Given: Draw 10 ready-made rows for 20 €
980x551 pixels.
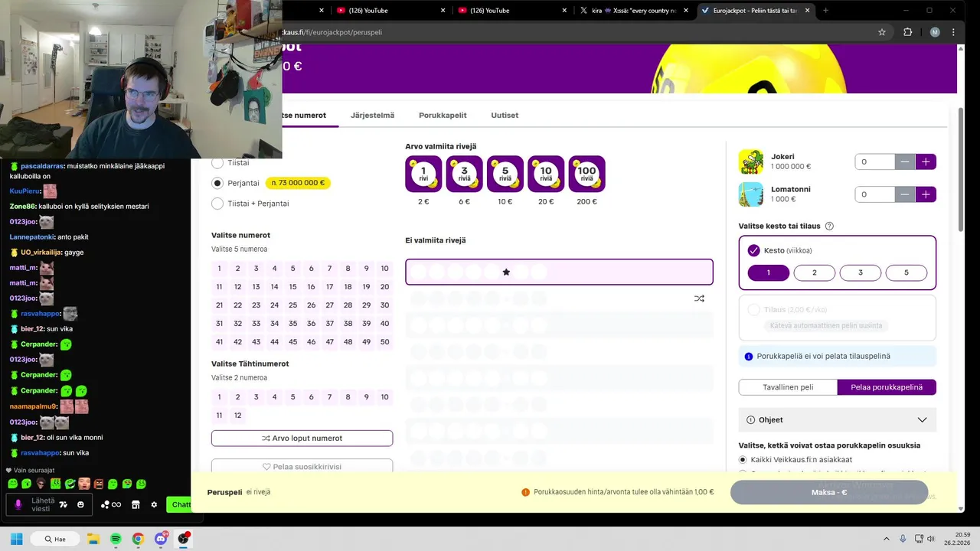Looking at the screenshot, I should coord(546,174).
